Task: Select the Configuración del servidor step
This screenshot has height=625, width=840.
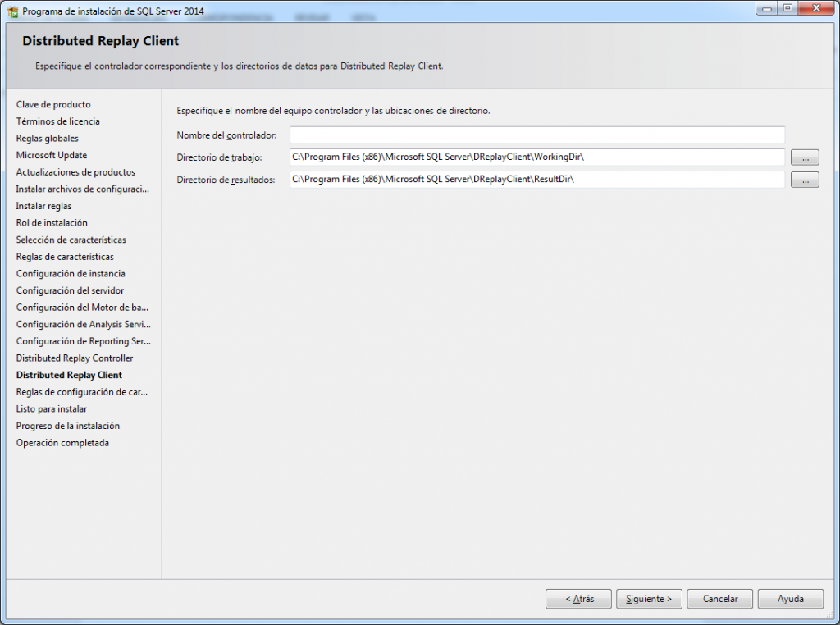Action: [70, 290]
